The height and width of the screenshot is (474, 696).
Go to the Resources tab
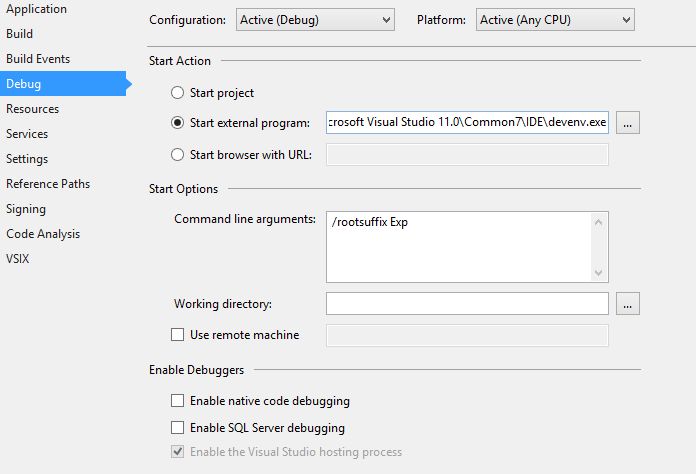click(32, 109)
